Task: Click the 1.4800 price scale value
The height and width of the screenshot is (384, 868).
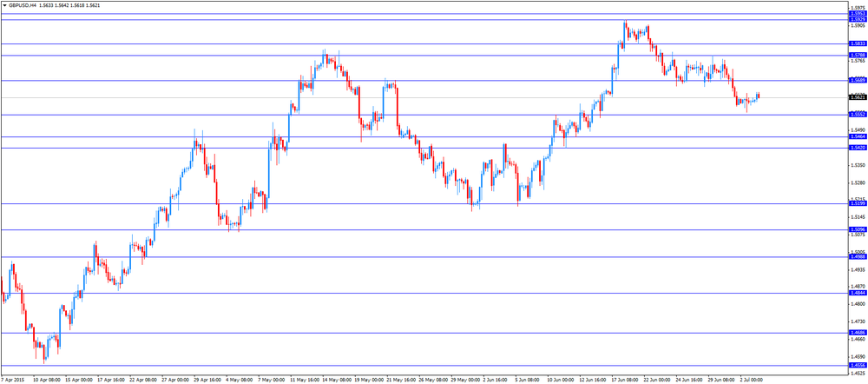Action: point(858,304)
